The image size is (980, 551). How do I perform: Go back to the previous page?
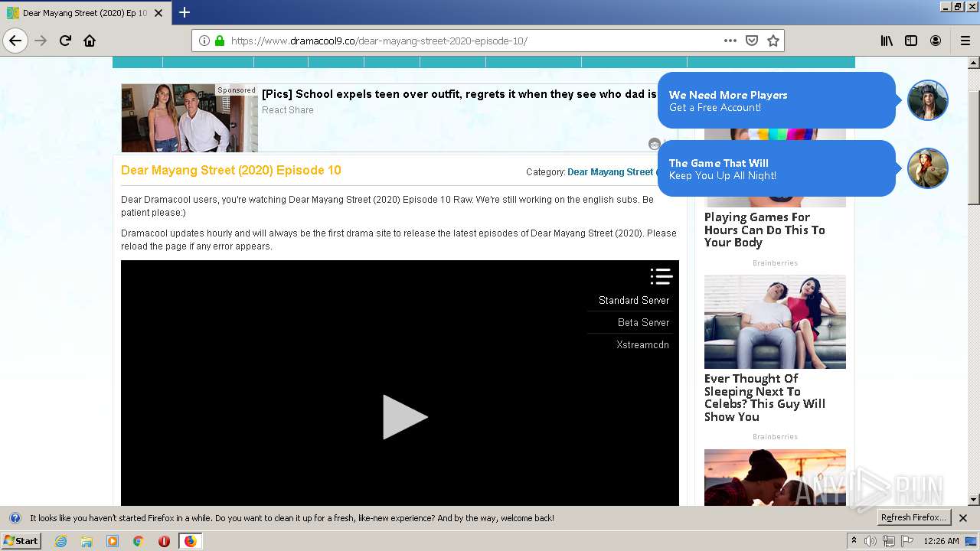point(15,41)
